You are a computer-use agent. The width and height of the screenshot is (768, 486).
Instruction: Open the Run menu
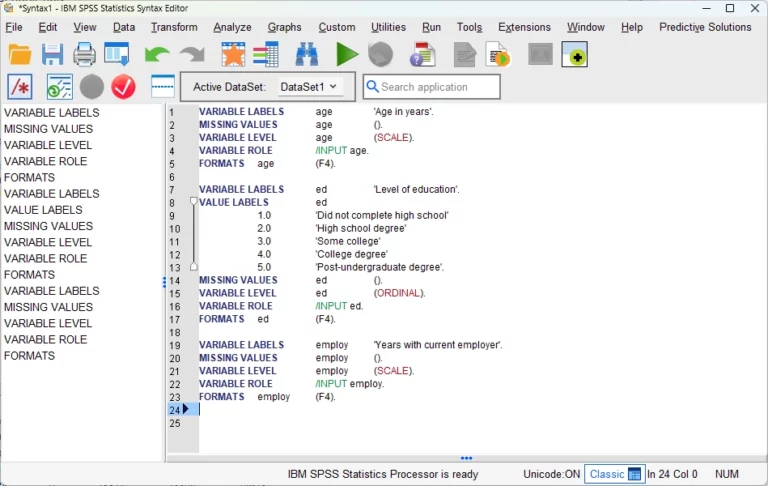pos(431,27)
